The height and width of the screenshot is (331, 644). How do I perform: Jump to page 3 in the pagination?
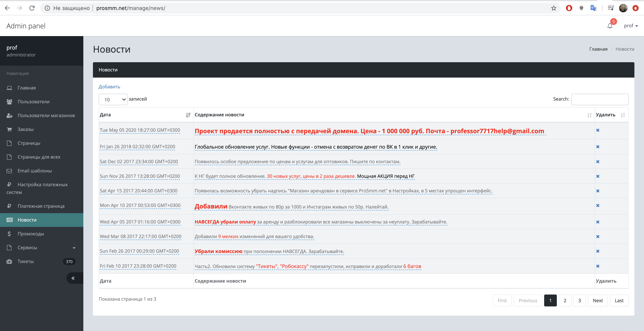click(579, 300)
